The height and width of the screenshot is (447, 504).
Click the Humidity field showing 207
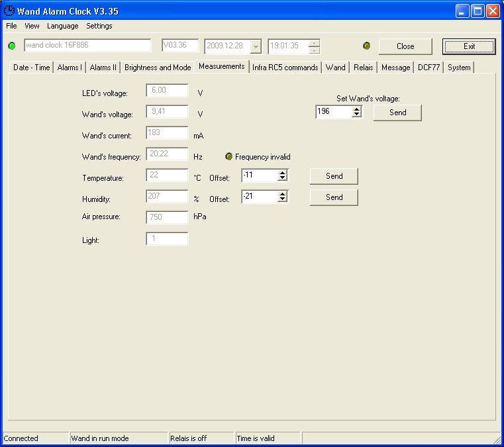tap(167, 196)
